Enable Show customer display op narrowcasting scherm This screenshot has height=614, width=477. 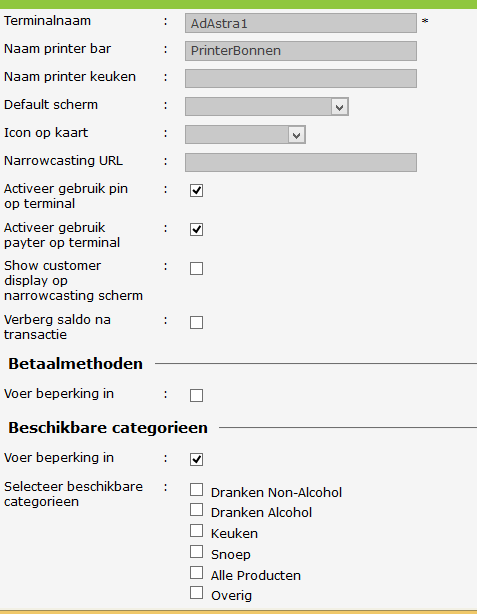[x=196, y=269]
